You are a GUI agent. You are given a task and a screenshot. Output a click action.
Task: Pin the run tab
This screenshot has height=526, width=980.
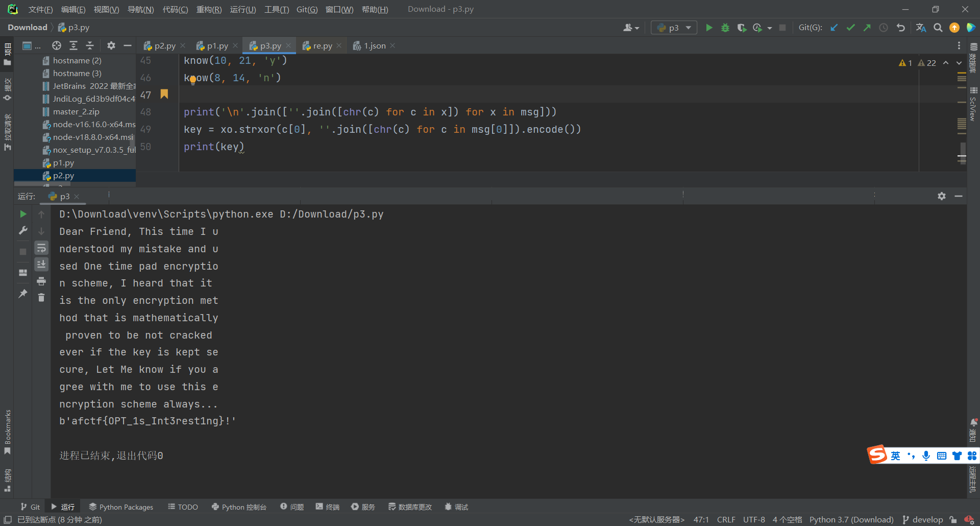23,294
